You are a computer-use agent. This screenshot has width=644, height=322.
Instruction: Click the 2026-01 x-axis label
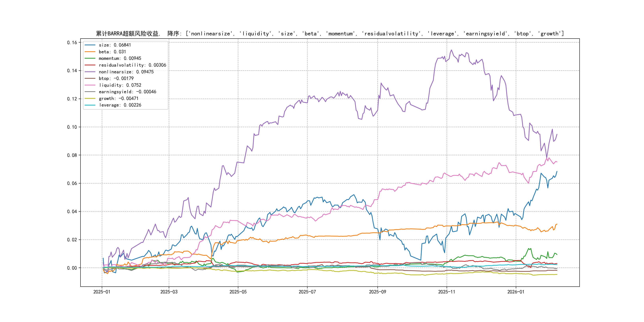pos(516,292)
